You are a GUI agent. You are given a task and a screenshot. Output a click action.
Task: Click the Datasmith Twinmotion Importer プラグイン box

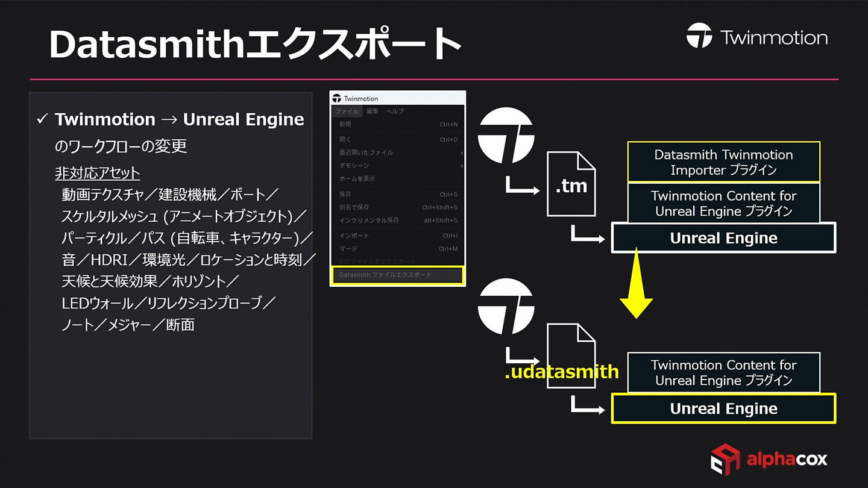tap(723, 162)
